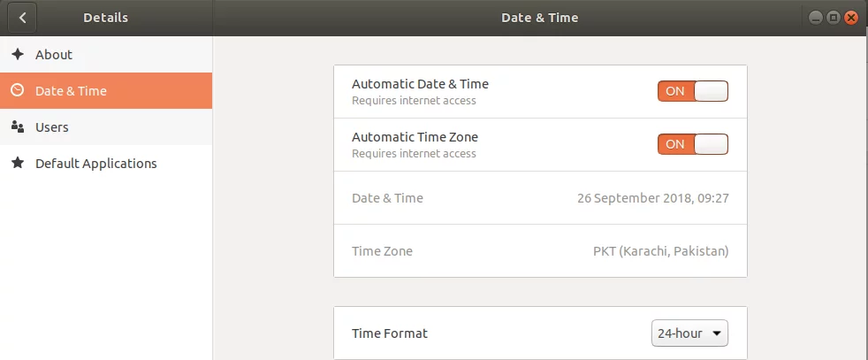
Task: Disable the Automatic Time Zone switch
Action: click(x=692, y=144)
